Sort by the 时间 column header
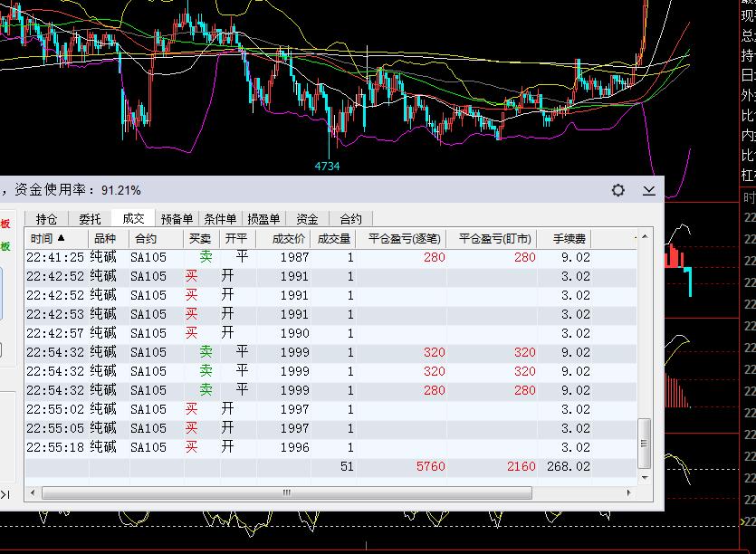This screenshot has width=756, height=554. coord(56,239)
